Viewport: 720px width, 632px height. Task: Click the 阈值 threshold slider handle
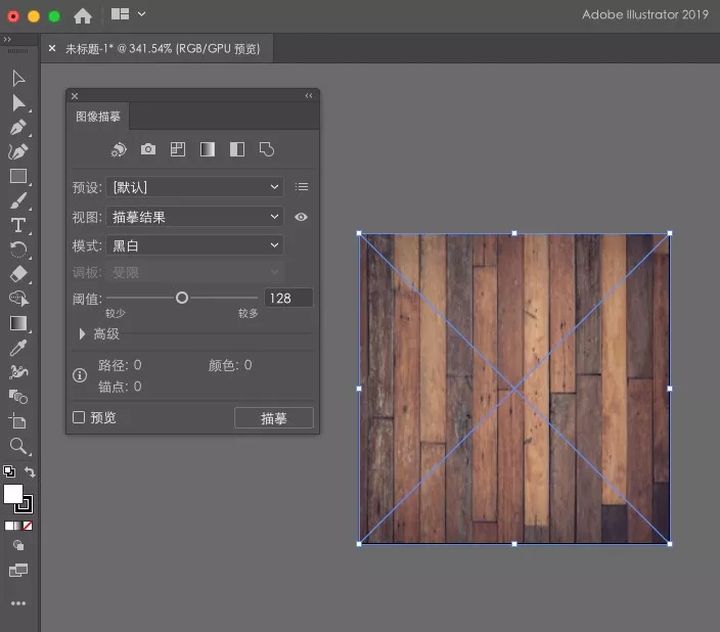(x=182, y=298)
